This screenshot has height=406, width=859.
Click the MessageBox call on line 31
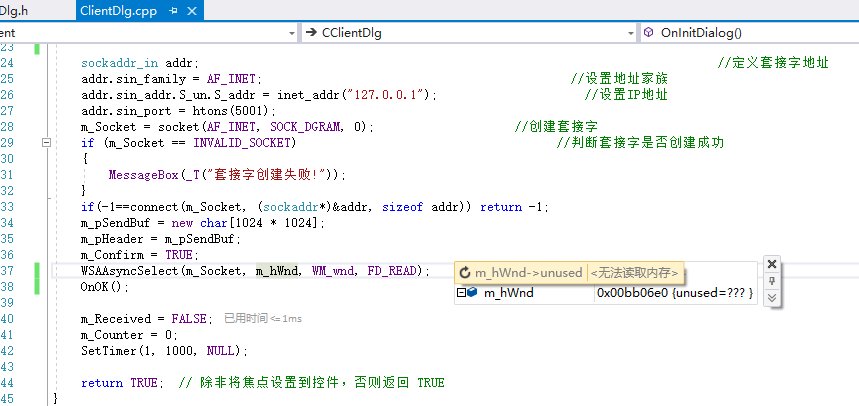click(144, 175)
